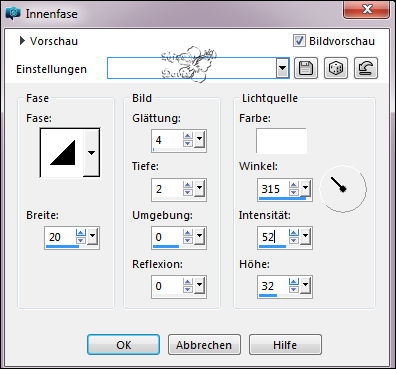This screenshot has height=369, width=396.
Task: Decrease Tiefe value with down arrow
Action: (x=188, y=192)
